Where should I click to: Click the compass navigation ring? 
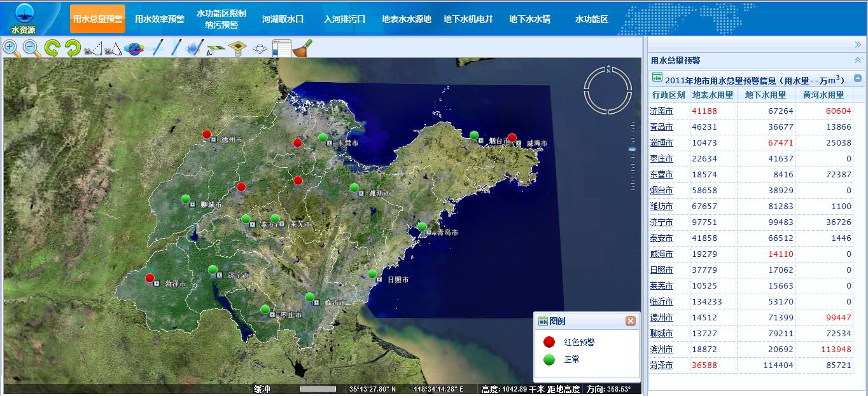click(x=608, y=90)
